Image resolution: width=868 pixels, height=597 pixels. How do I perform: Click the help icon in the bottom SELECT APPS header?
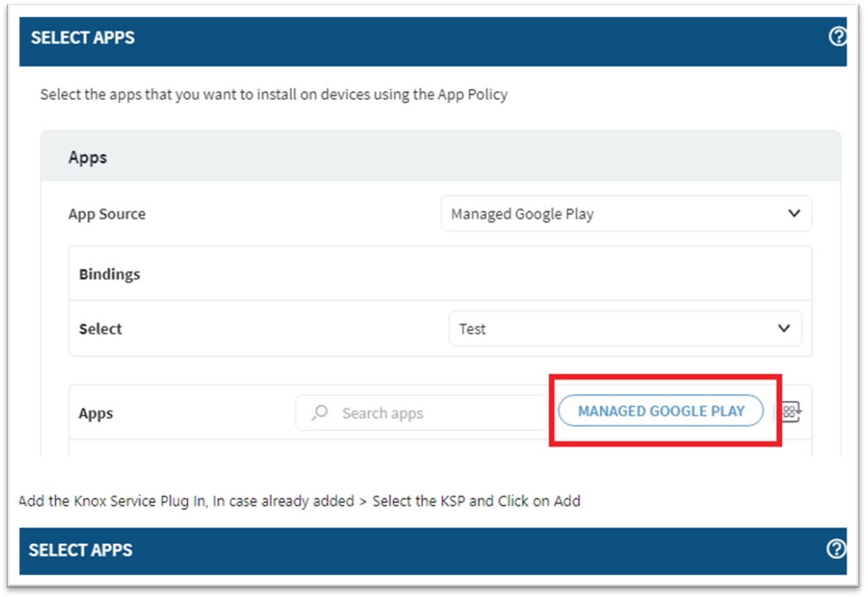pyautogui.click(x=835, y=549)
